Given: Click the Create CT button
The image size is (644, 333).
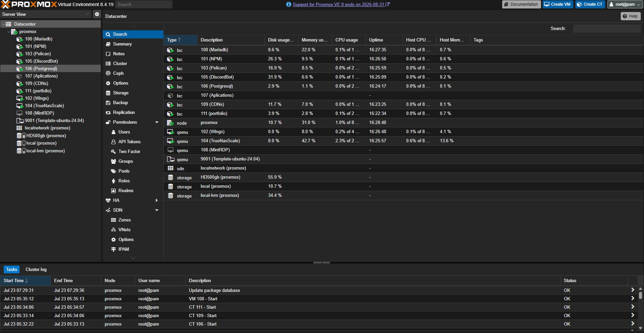Looking at the screenshot, I should pos(590,4).
